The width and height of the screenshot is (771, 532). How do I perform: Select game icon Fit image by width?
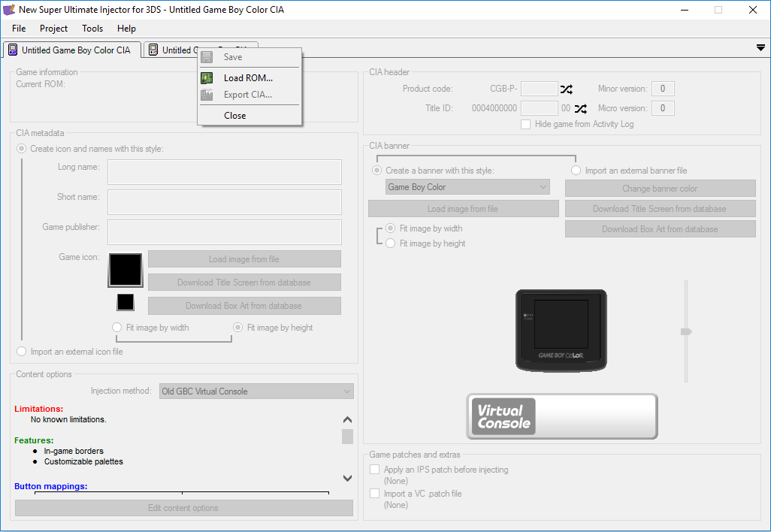pyautogui.click(x=116, y=328)
